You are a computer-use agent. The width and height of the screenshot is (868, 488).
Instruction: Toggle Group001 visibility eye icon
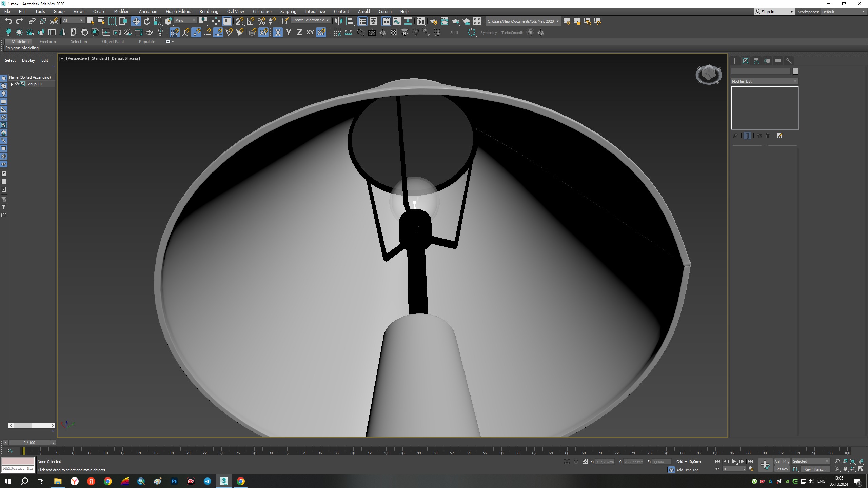[17, 84]
